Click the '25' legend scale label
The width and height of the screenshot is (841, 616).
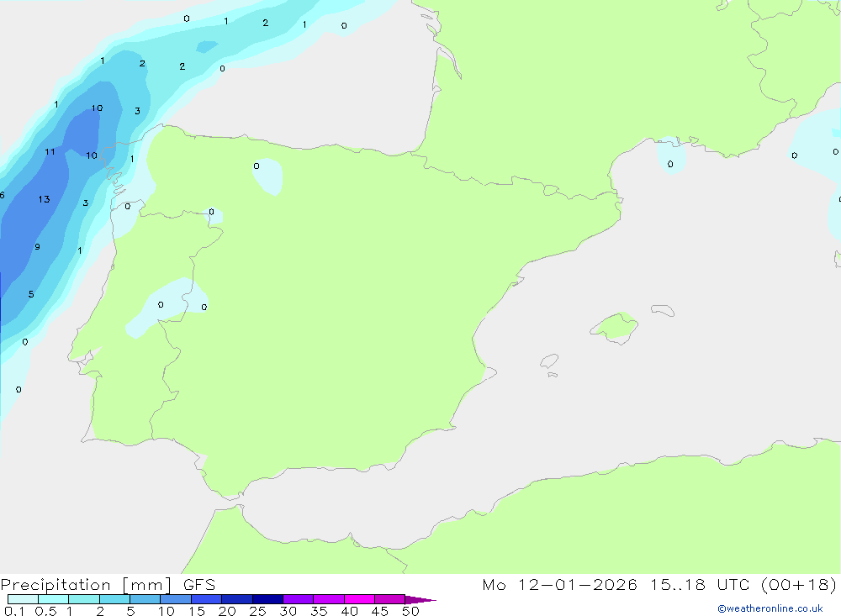click(258, 611)
